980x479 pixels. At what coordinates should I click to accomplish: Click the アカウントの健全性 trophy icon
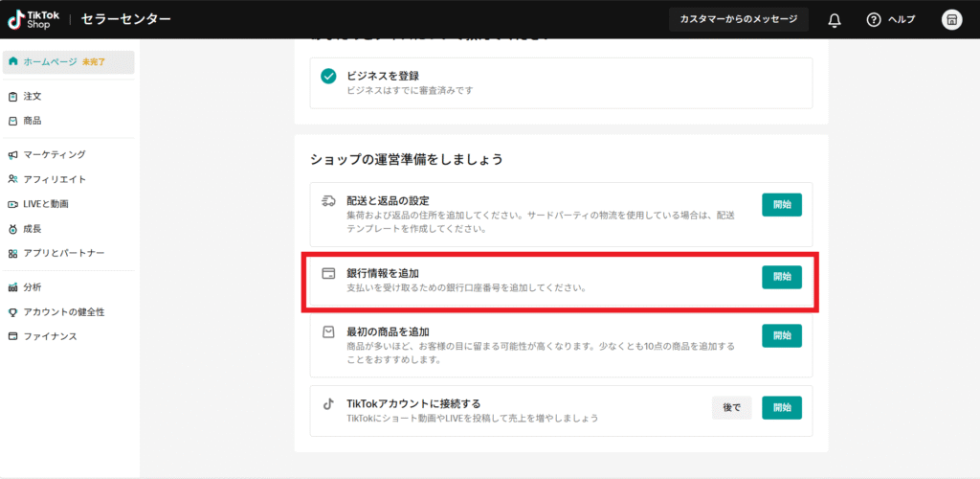tap(13, 312)
